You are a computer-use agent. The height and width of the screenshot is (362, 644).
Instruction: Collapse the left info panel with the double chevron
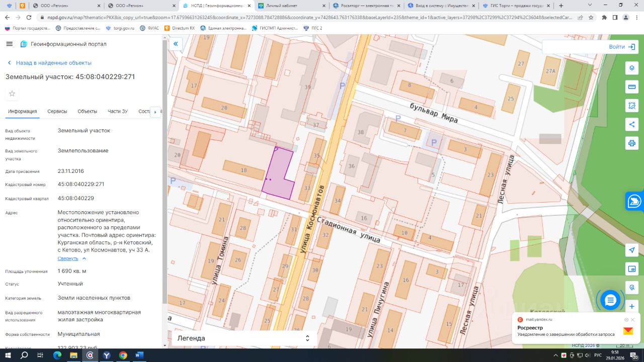[176, 44]
